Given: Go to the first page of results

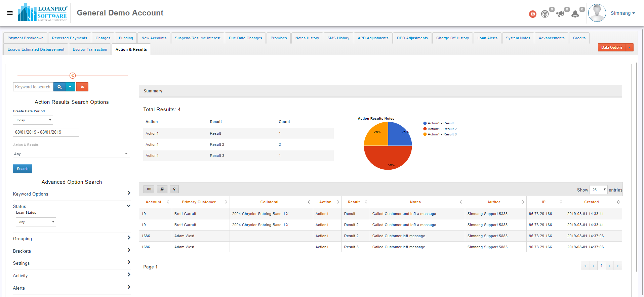Looking at the screenshot, I should tap(585, 265).
